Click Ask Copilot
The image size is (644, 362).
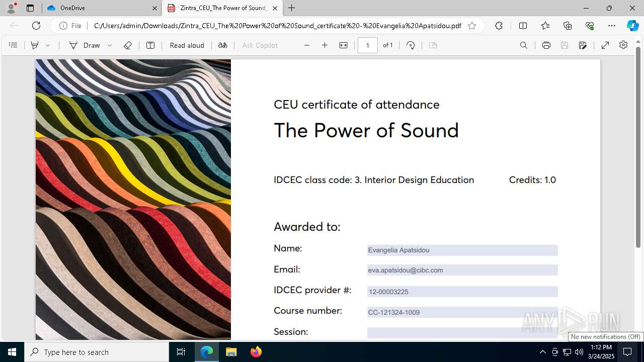click(x=260, y=45)
